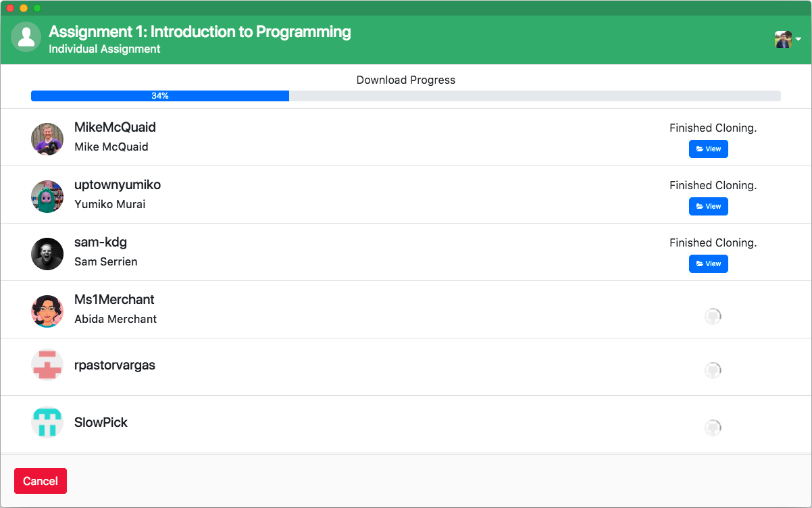Viewport: 812px width, 508px height.
Task: Click the download progress bar at 34%
Action: pos(160,96)
